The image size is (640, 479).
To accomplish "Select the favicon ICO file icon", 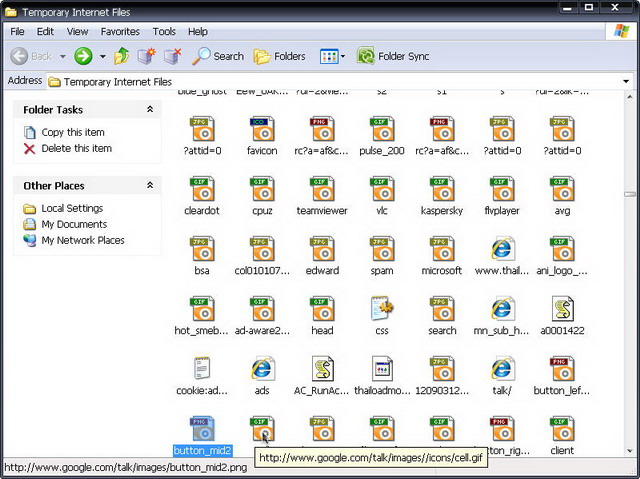I will coord(262,129).
